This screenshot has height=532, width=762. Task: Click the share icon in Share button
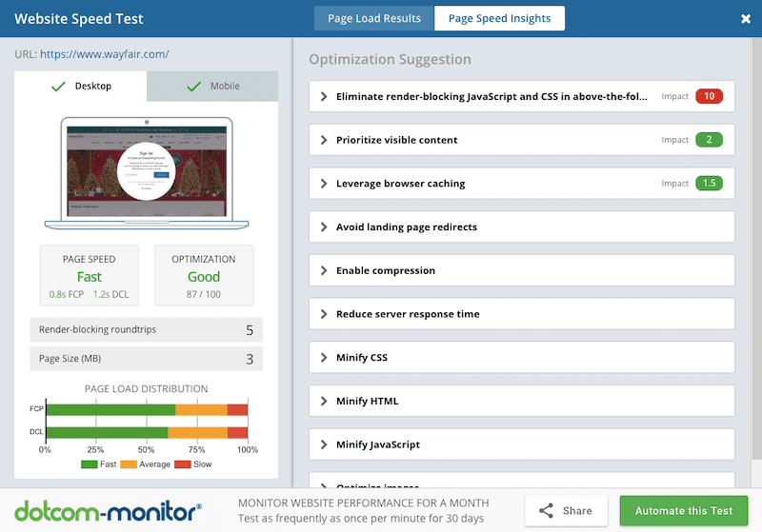(546, 511)
